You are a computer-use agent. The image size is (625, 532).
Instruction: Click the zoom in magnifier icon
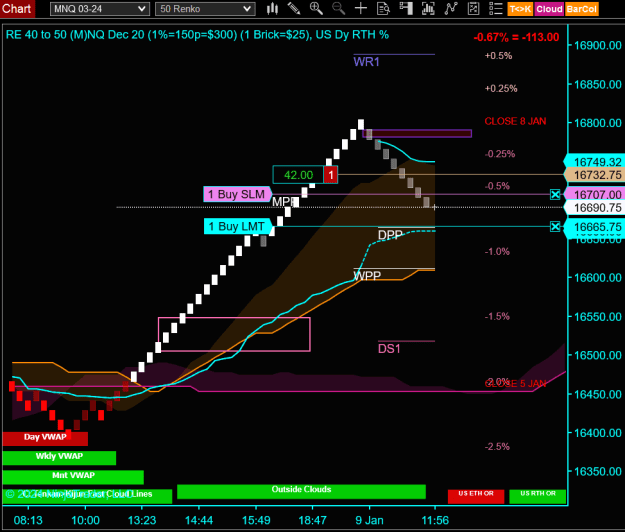[x=316, y=8]
